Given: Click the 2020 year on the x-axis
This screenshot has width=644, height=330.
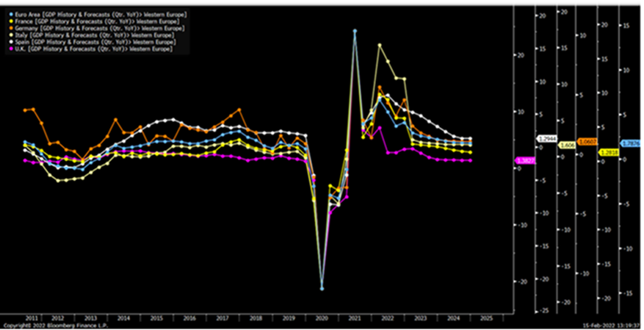Looking at the screenshot, I should click(320, 318).
